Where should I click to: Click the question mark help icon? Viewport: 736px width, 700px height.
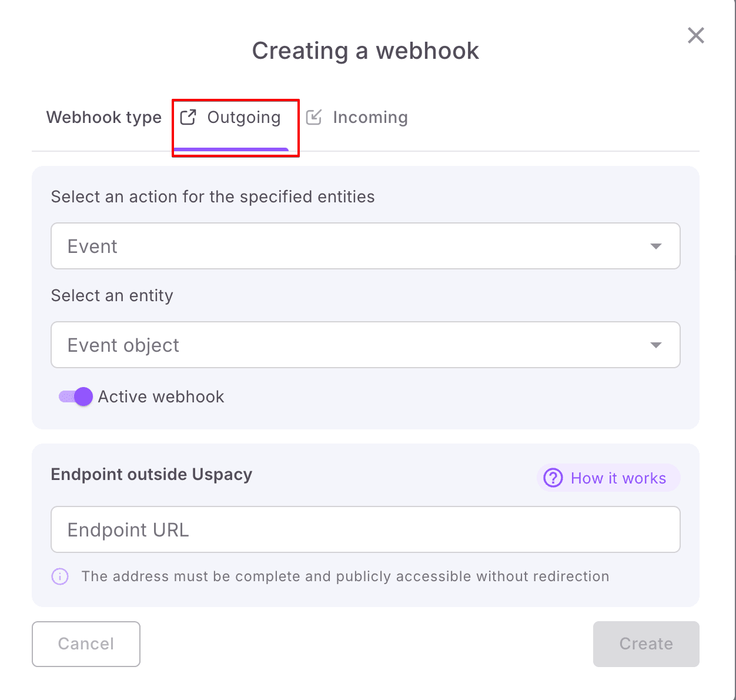point(553,478)
